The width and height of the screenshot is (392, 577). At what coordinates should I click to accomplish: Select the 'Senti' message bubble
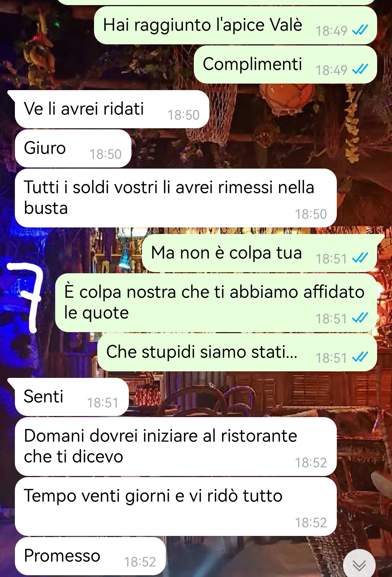tap(71, 397)
